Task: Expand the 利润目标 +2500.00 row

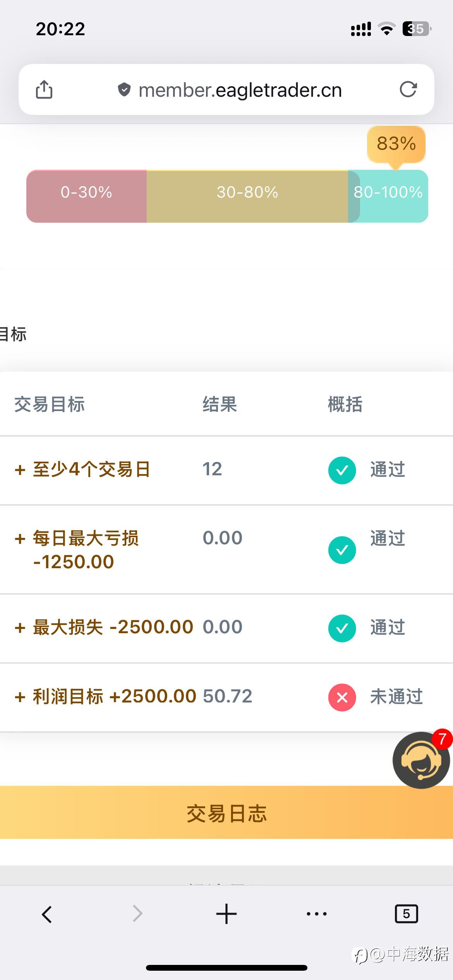Action: (20, 697)
